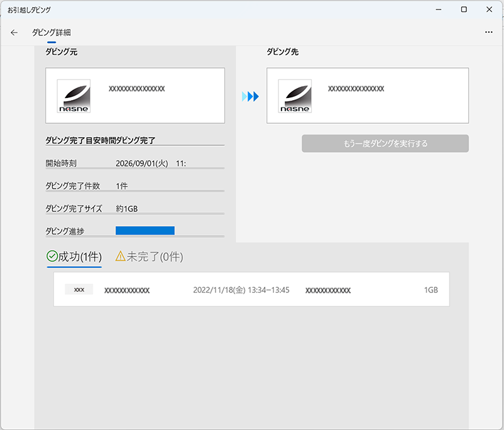Click the destination device name in ダビング先 card
504x430 pixels.
(x=356, y=89)
